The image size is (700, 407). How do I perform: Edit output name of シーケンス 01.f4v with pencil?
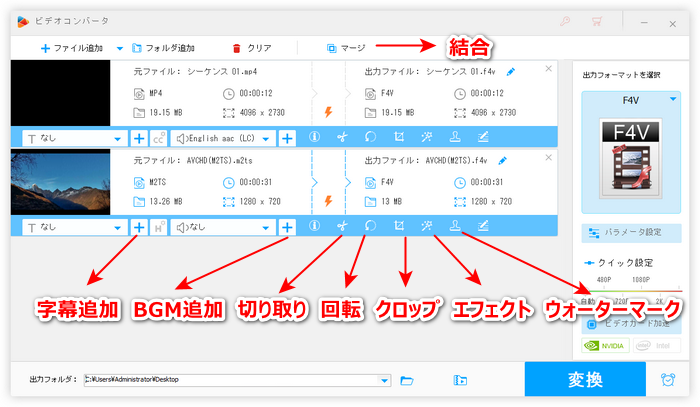click(512, 72)
